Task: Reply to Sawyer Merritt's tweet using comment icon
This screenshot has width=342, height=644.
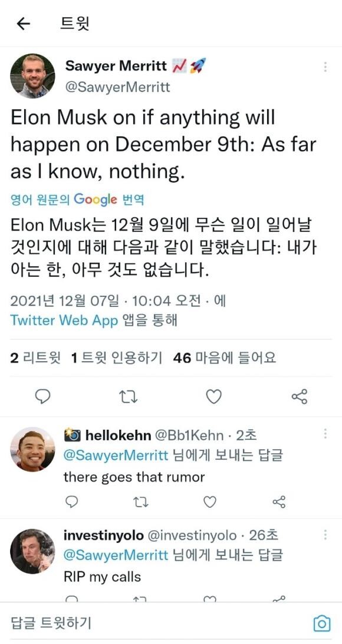Action: 42,396
